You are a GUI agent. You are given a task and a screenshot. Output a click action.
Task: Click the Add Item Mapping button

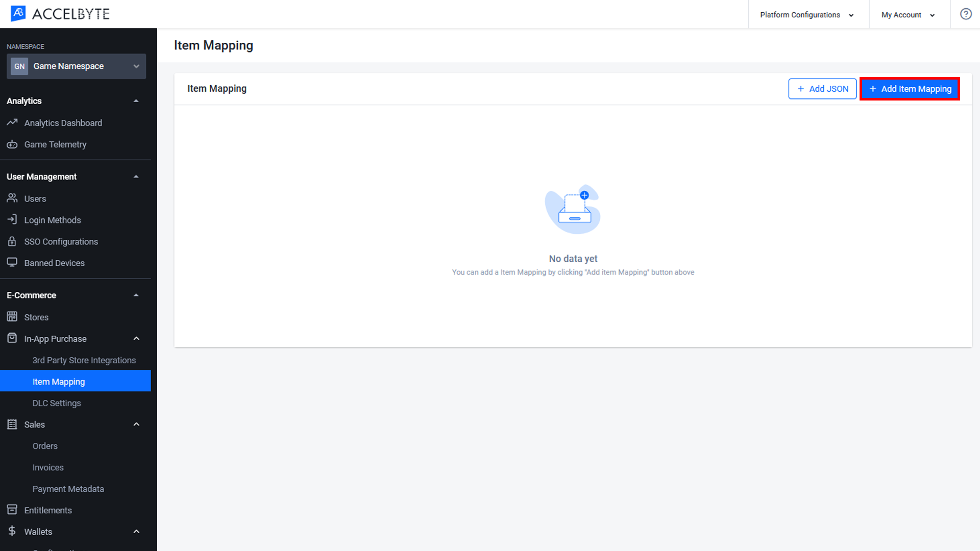tap(910, 89)
